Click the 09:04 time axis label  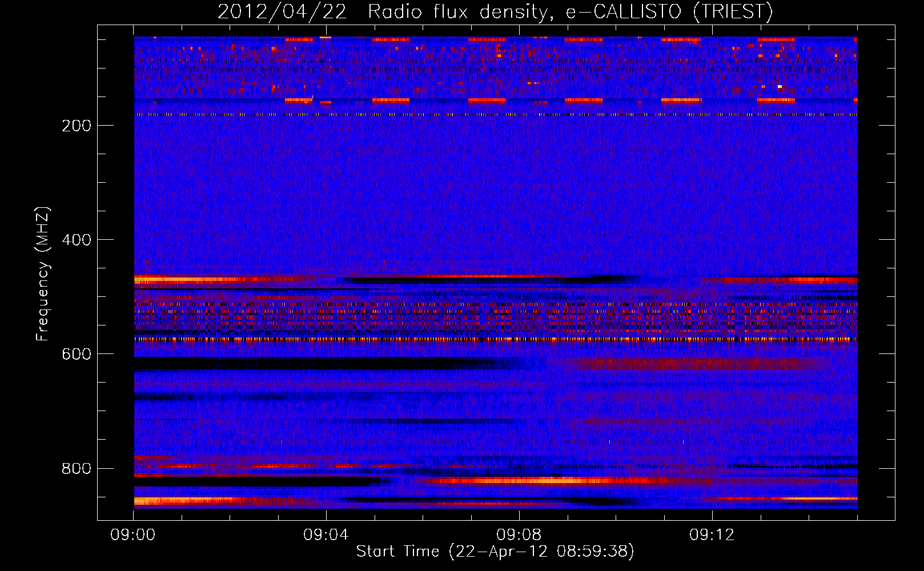(326, 535)
